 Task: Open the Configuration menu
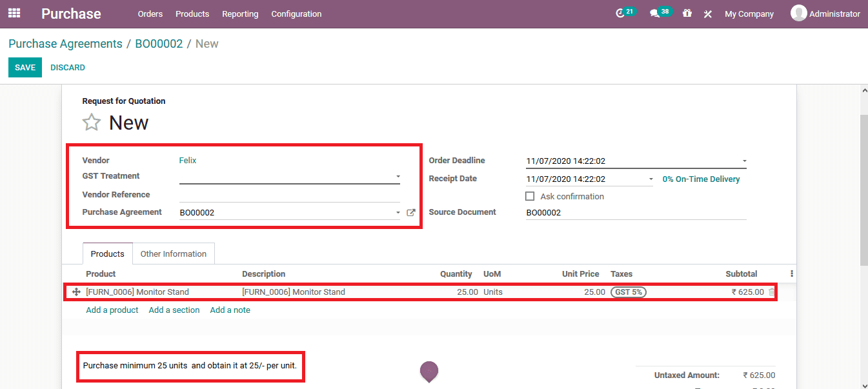tap(296, 14)
